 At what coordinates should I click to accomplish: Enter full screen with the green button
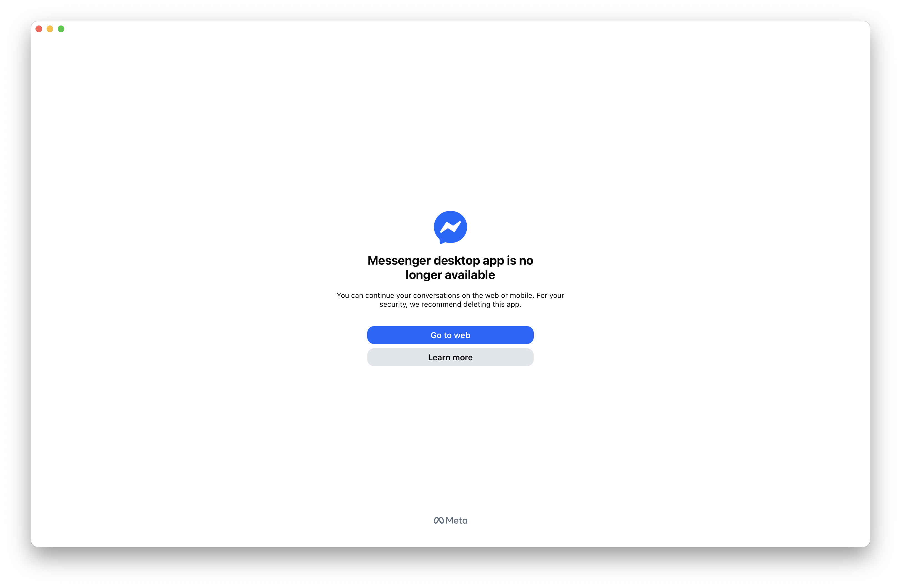(61, 29)
